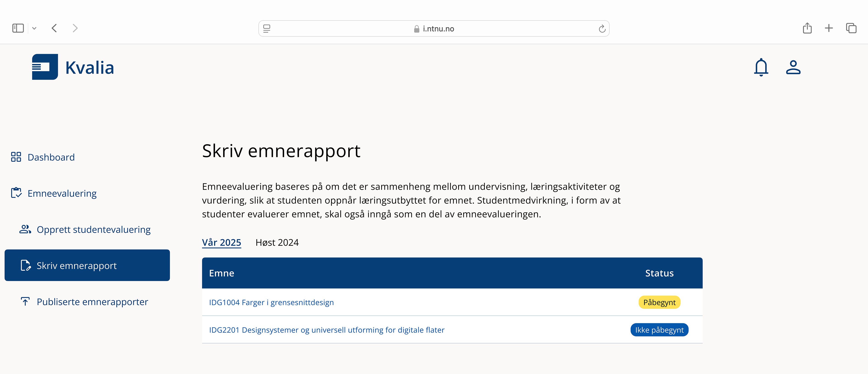Select Skriv emnerapport in sidebar

click(87, 265)
